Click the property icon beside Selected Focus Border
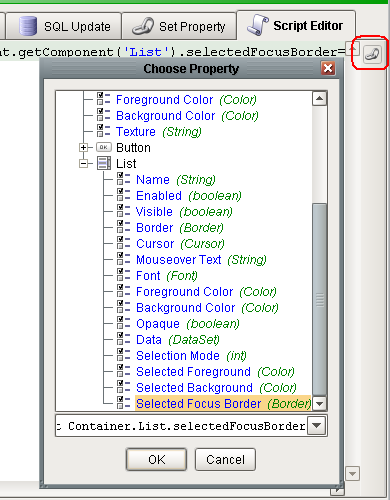Viewport: 390px width, 500px height. coord(123,403)
